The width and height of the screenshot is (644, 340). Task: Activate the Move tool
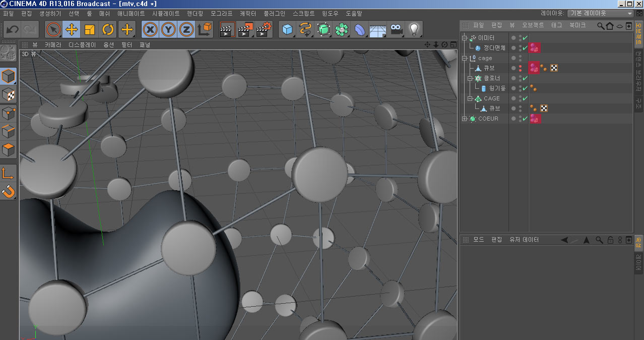72,29
